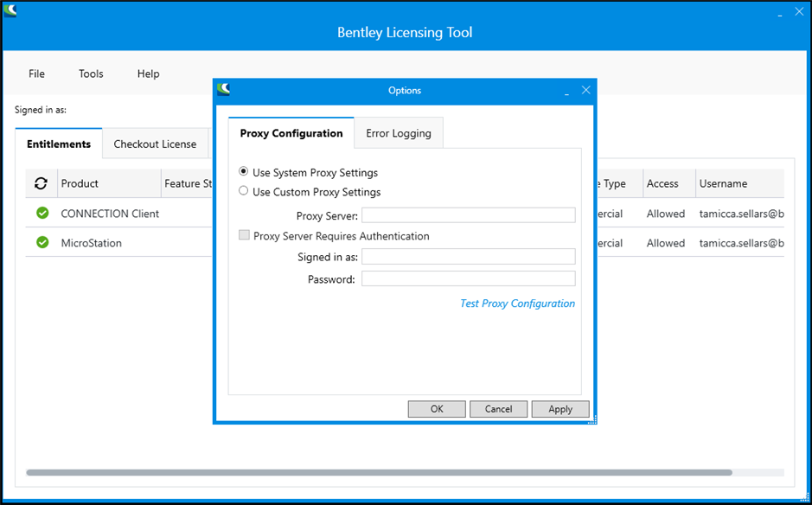Apply the proxy settings

560,409
